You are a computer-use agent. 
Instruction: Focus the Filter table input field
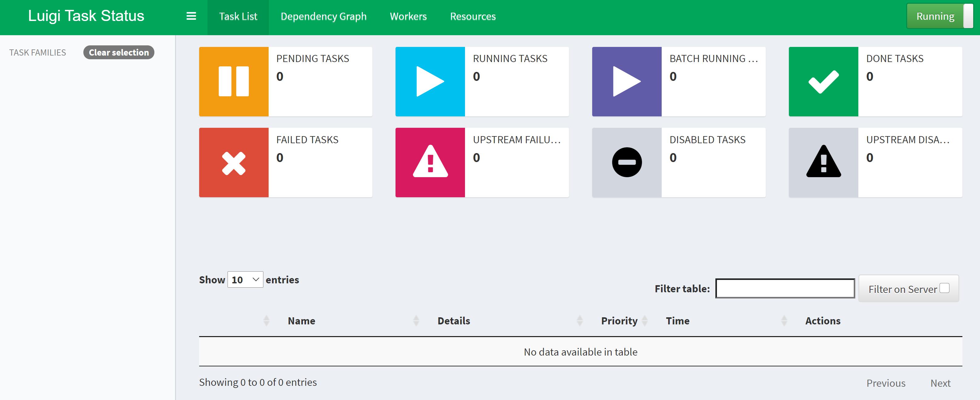point(785,289)
